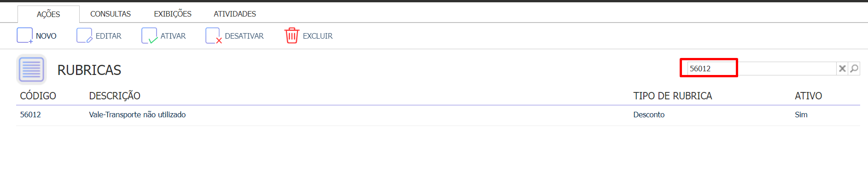The image size is (868, 178).
Task: Click the magnifier search icon
Action: pyautogui.click(x=854, y=69)
